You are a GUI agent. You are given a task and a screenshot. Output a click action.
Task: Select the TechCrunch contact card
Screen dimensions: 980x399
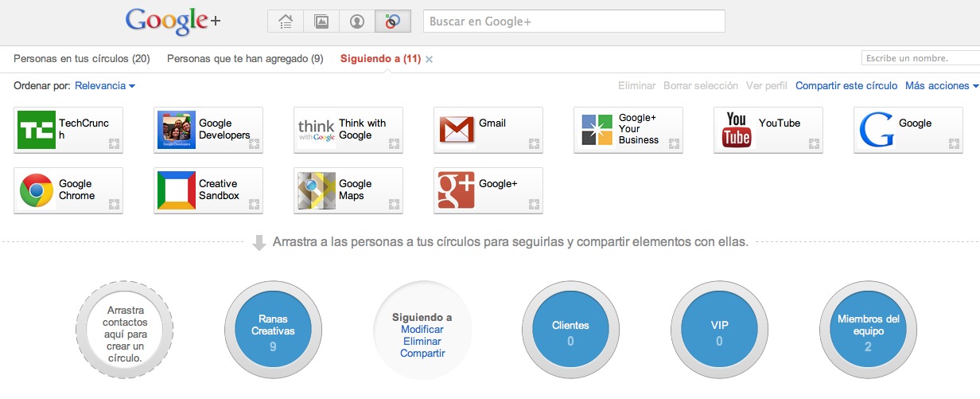pos(68,130)
